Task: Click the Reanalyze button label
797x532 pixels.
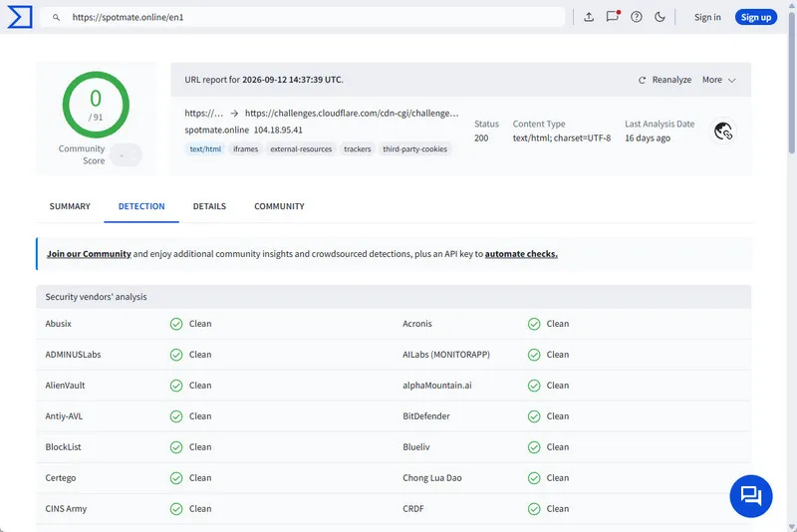Action: (671, 80)
